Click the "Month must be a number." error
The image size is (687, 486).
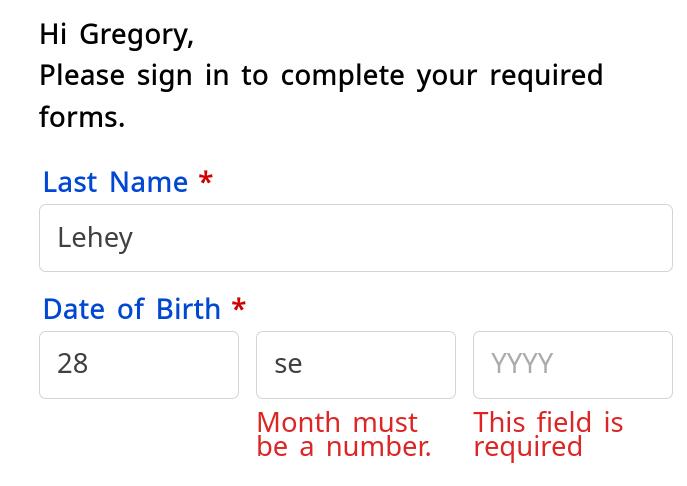(343, 434)
